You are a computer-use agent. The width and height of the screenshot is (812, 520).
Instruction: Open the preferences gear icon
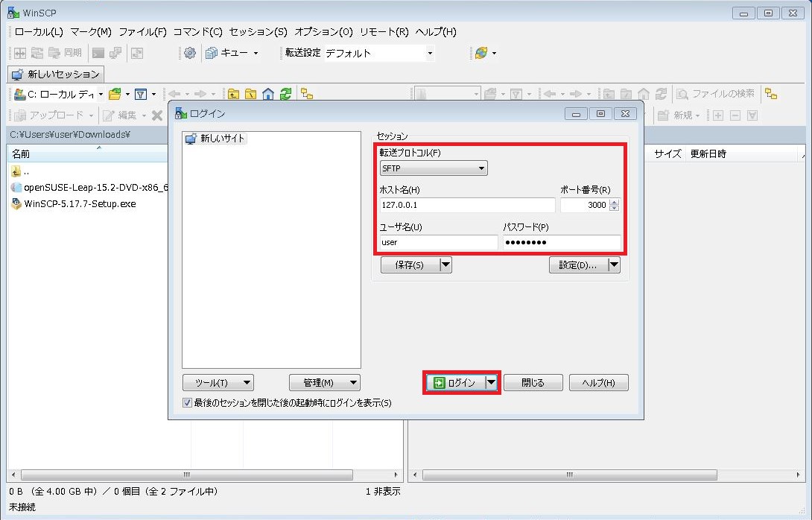pos(190,53)
